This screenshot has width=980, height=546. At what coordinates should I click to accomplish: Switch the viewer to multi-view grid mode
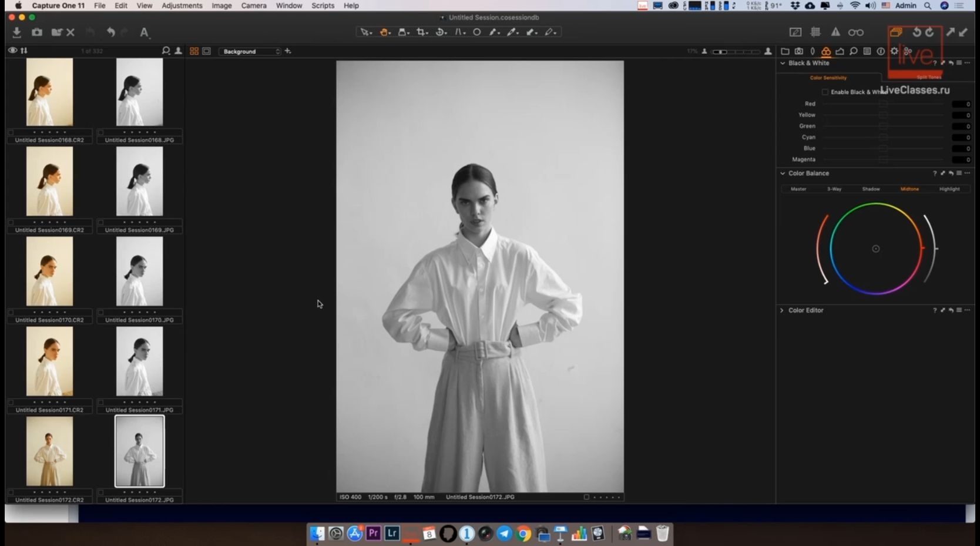(194, 51)
